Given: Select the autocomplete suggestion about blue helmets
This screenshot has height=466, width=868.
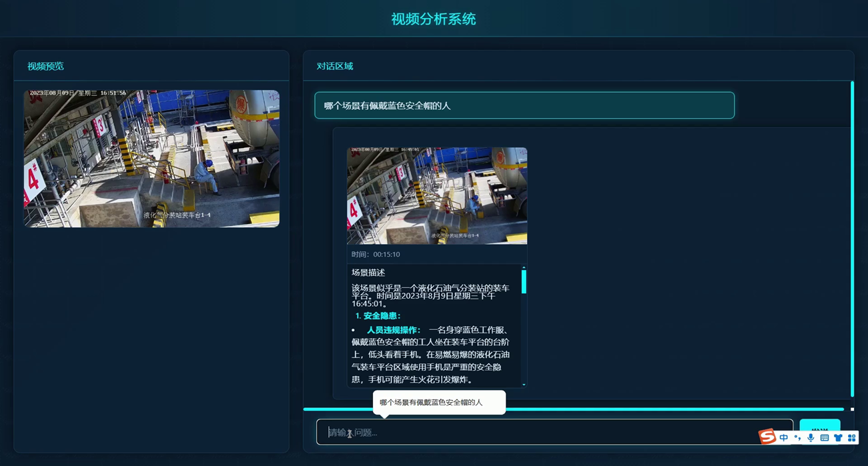Looking at the screenshot, I should pos(438,403).
